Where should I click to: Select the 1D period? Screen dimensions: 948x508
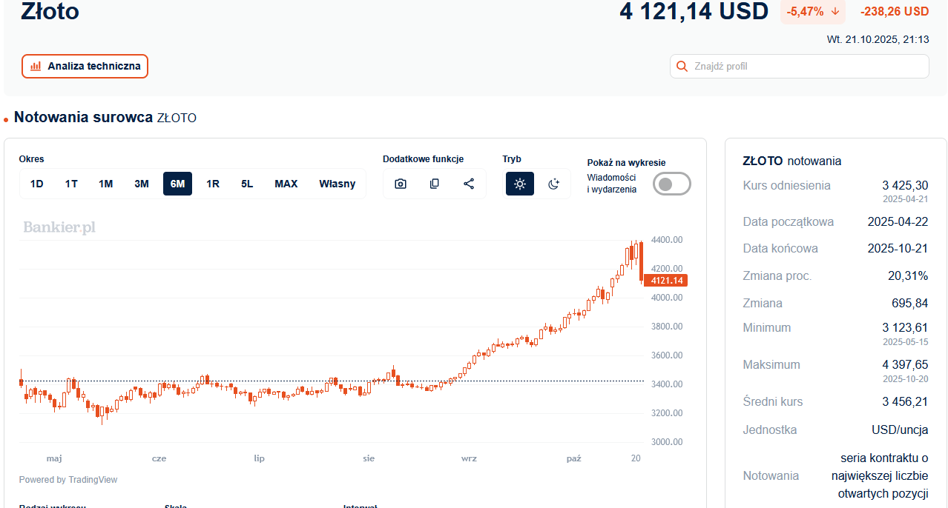[37, 184]
